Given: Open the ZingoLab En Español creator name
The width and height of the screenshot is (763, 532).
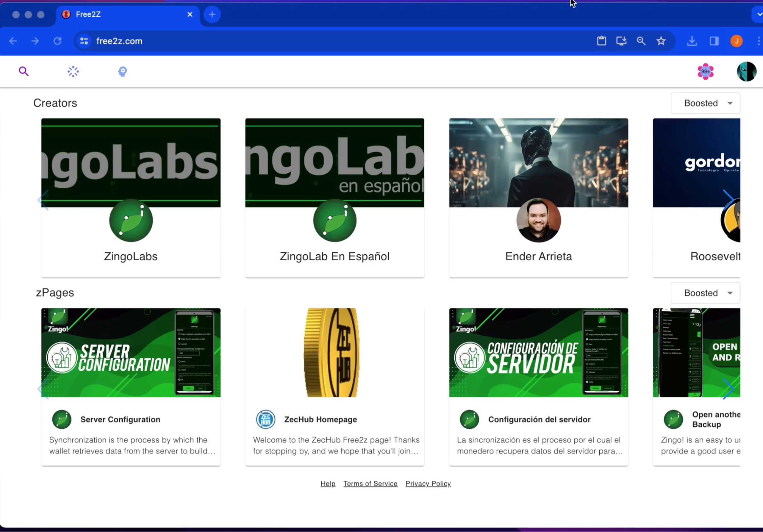Looking at the screenshot, I should (x=335, y=256).
